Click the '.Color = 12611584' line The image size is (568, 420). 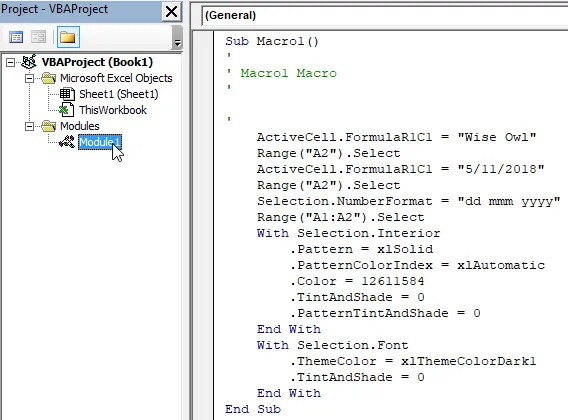[x=357, y=281]
